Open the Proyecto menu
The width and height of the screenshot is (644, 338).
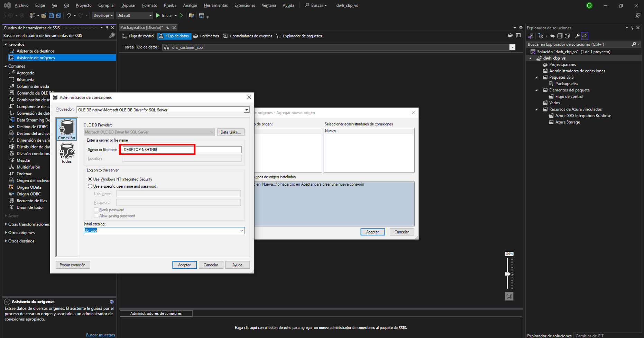tap(84, 5)
